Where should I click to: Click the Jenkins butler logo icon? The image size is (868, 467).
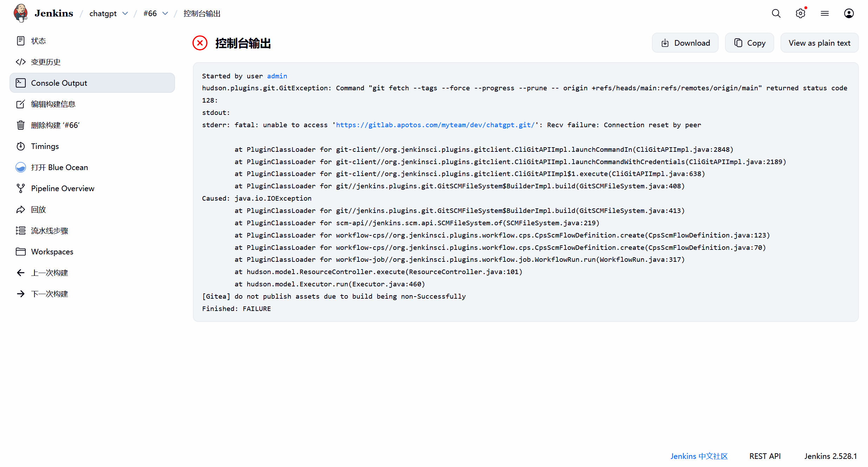20,13
